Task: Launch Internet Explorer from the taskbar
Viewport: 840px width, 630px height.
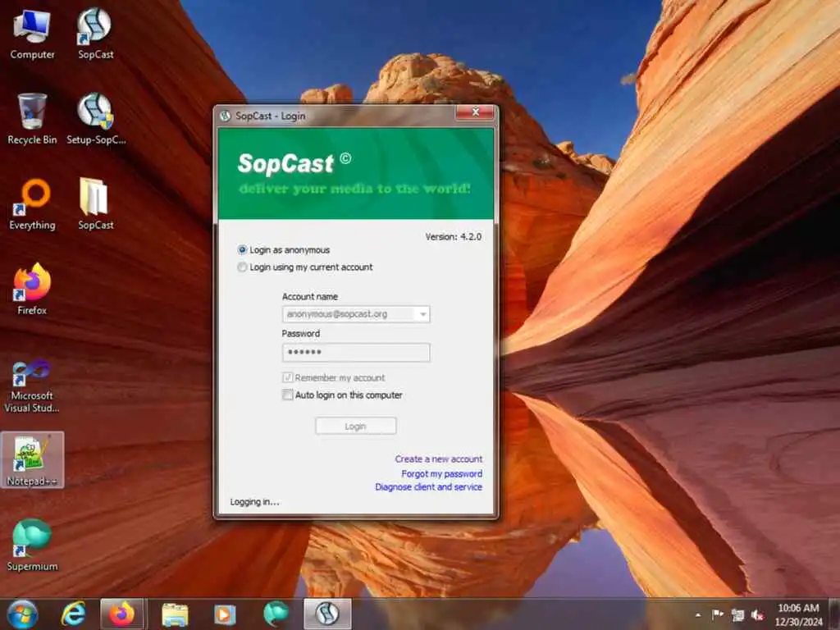Action: (73, 614)
